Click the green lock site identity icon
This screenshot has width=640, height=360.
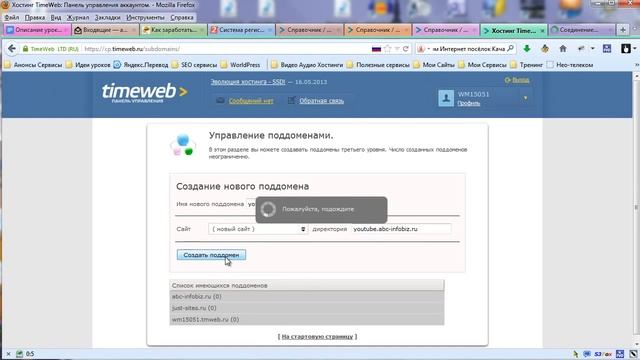(x=25, y=49)
